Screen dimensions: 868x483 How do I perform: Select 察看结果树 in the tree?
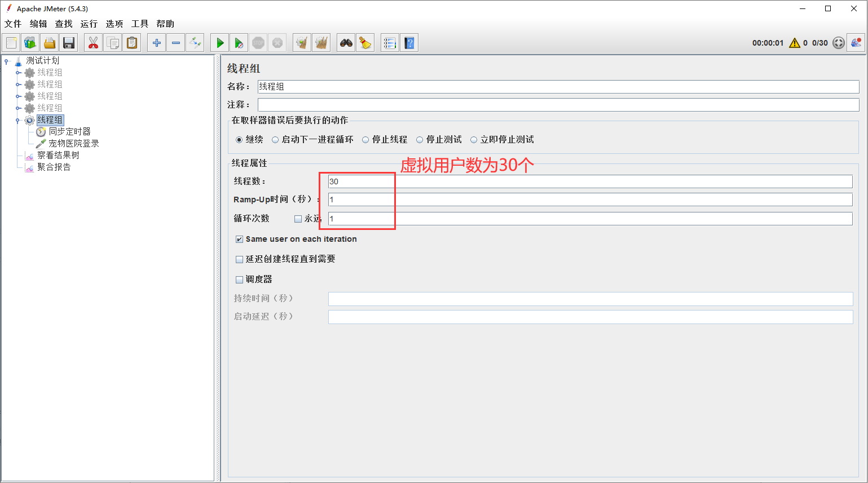pos(58,156)
